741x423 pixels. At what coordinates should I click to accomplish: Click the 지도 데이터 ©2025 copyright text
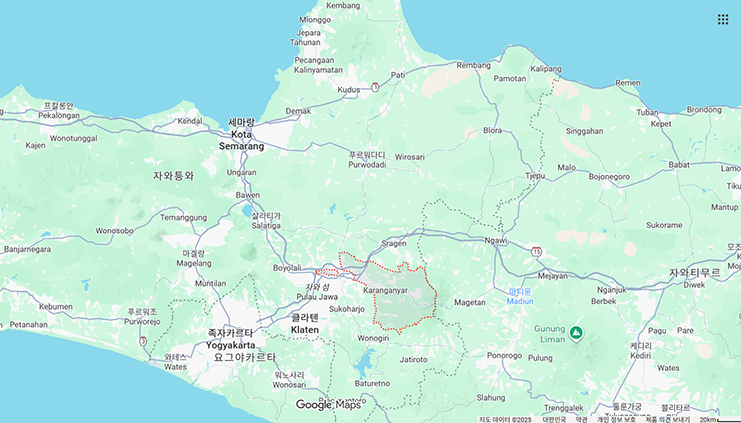click(505, 419)
